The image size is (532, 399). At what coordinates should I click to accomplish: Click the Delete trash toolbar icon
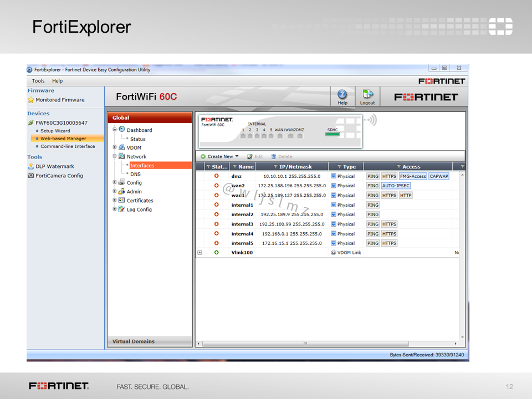[273, 156]
